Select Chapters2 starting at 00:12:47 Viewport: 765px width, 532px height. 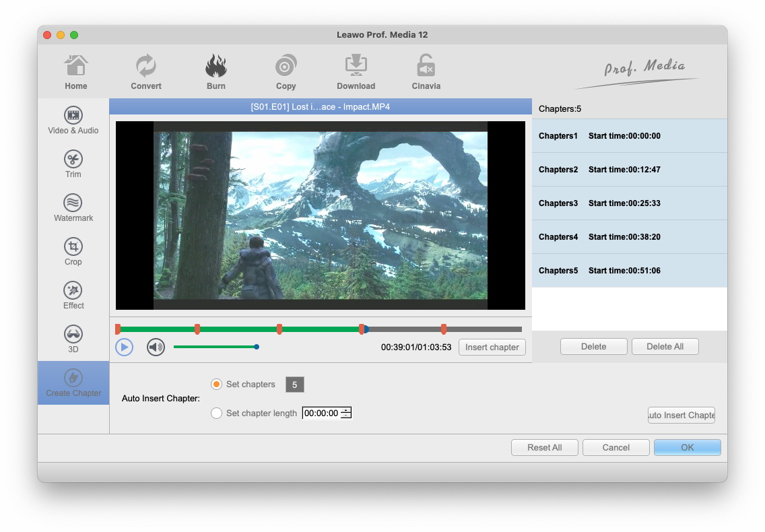click(630, 170)
